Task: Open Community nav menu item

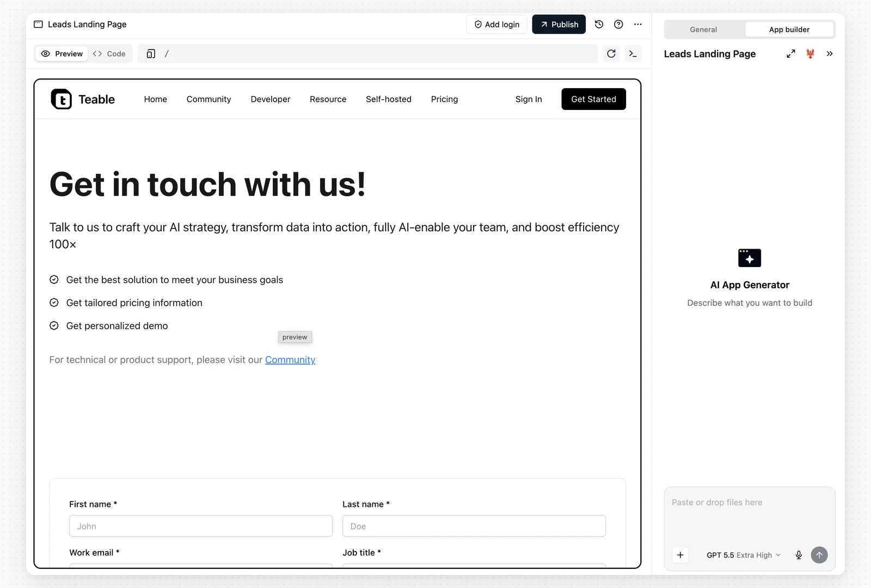Action: click(209, 99)
